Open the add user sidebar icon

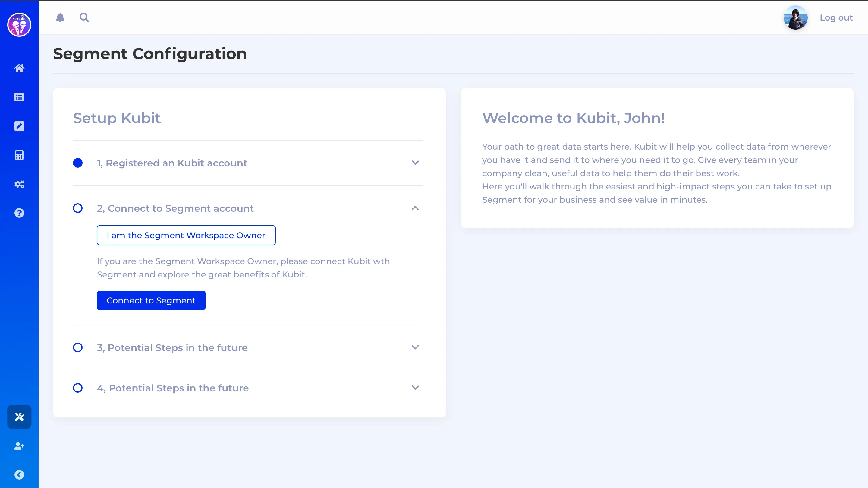click(19, 446)
